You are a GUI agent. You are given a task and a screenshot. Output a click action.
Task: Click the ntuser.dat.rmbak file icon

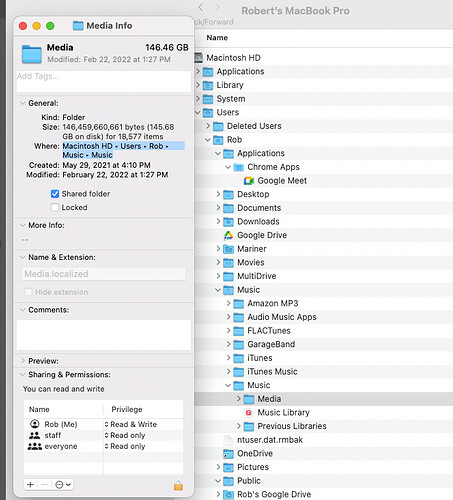[228, 440]
